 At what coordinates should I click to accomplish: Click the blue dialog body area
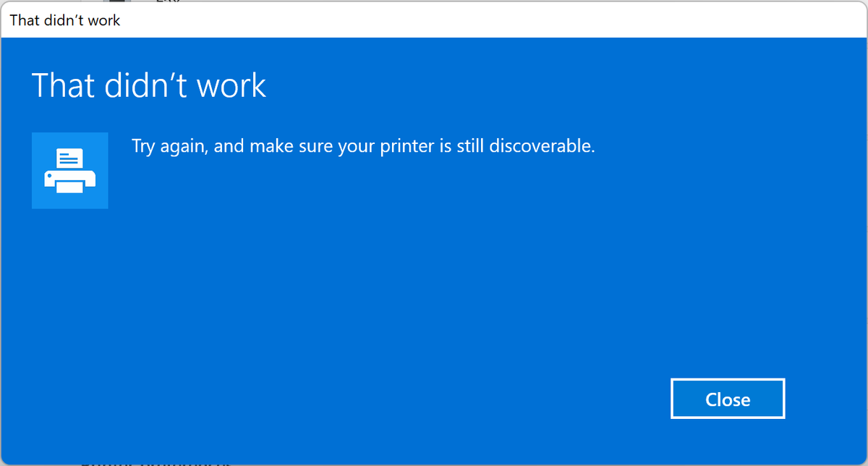pos(434,289)
